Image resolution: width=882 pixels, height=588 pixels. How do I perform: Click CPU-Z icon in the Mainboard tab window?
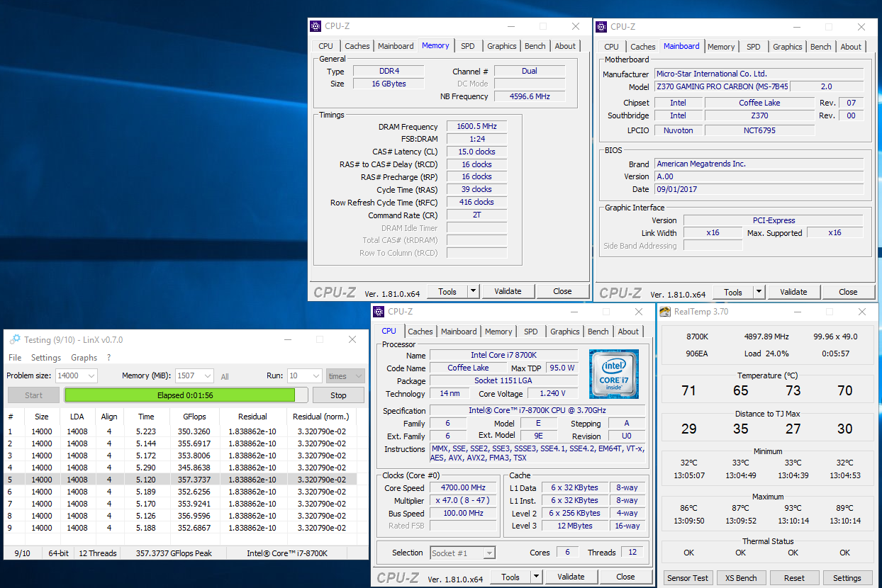[x=602, y=27]
